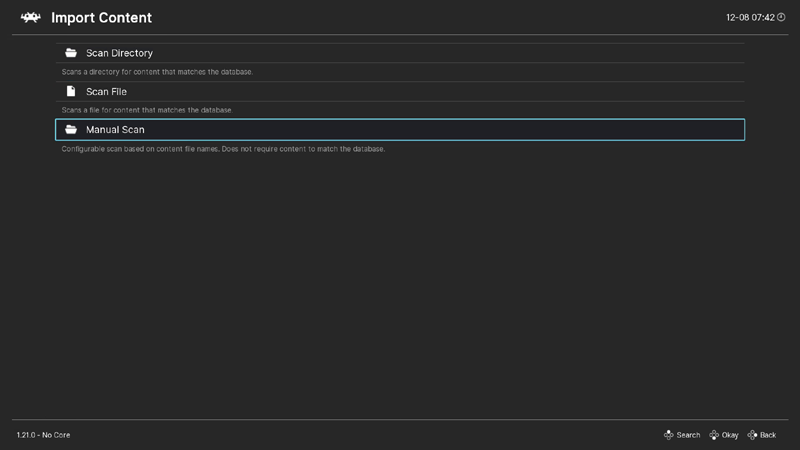Click the clock icon beside the time
The height and width of the screenshot is (450, 800).
point(781,18)
